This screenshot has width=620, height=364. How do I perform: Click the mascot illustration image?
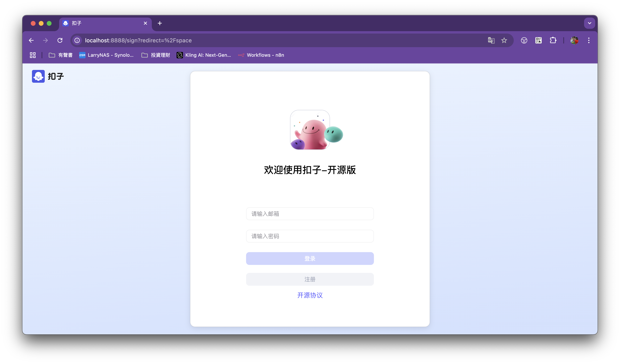click(316, 130)
